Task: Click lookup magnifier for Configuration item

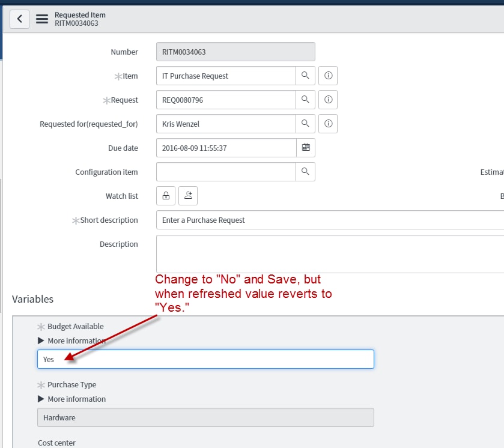Action: click(305, 172)
